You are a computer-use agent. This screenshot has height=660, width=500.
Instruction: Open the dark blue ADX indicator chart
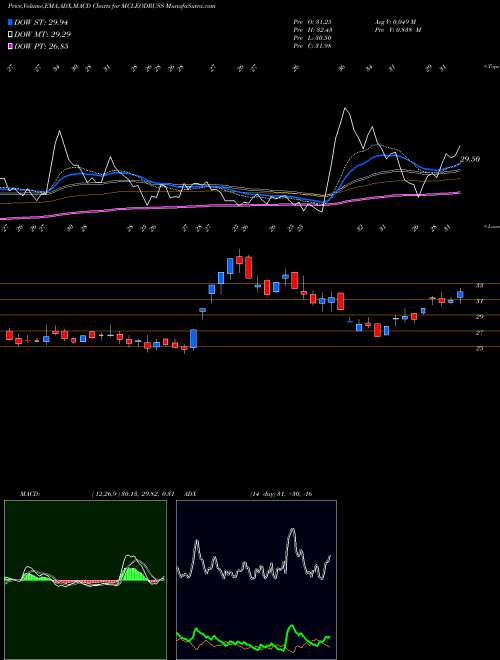pyautogui.click(x=256, y=580)
